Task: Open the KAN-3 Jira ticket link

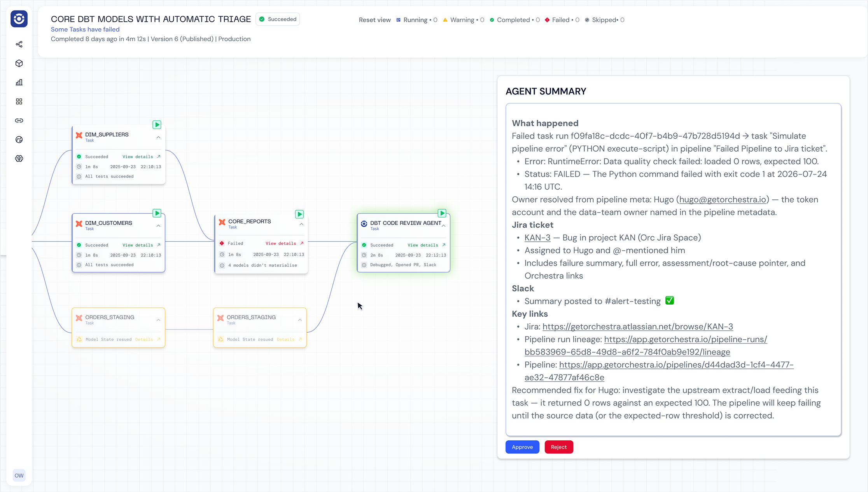Action: click(x=537, y=237)
